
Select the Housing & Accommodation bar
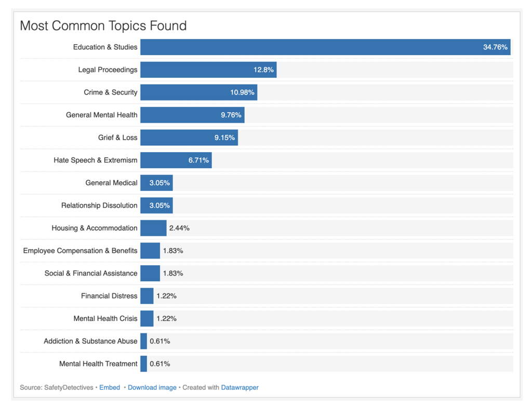click(153, 228)
